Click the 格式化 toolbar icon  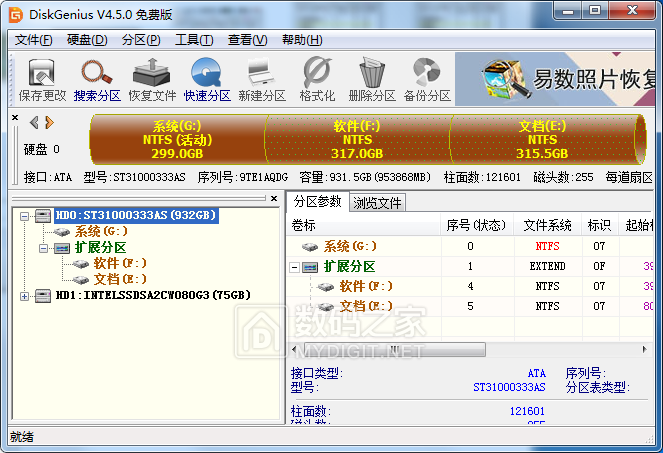pos(317,80)
